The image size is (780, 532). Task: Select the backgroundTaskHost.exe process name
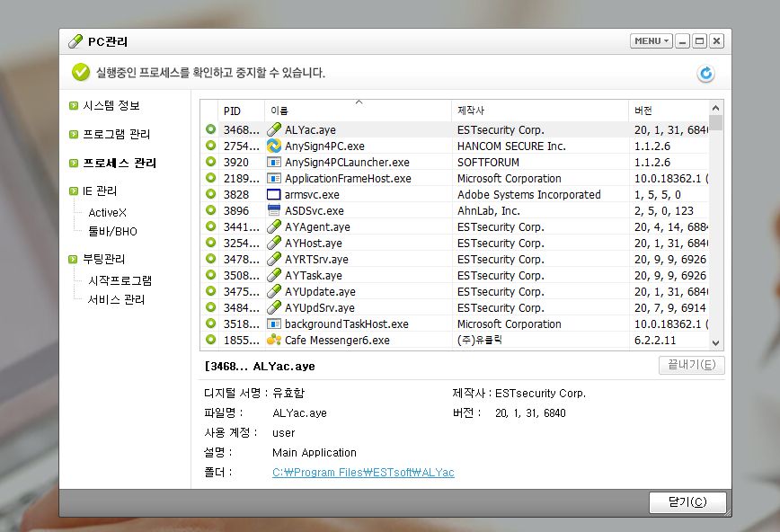347,324
